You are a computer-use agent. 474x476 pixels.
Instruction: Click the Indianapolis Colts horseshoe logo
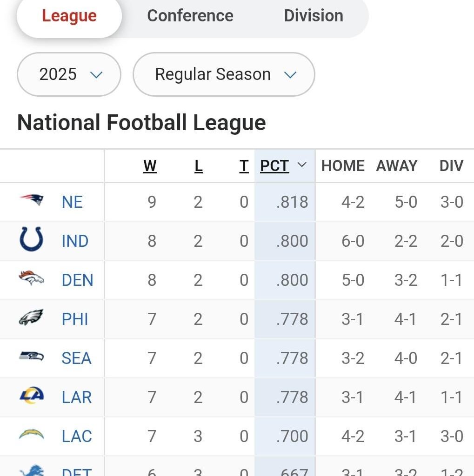(x=32, y=240)
